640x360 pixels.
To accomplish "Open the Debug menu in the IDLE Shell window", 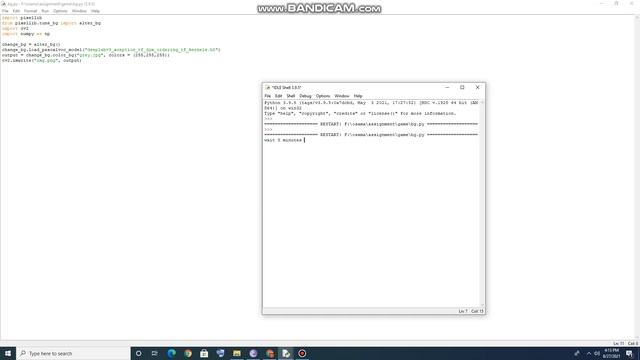I will pos(305,96).
